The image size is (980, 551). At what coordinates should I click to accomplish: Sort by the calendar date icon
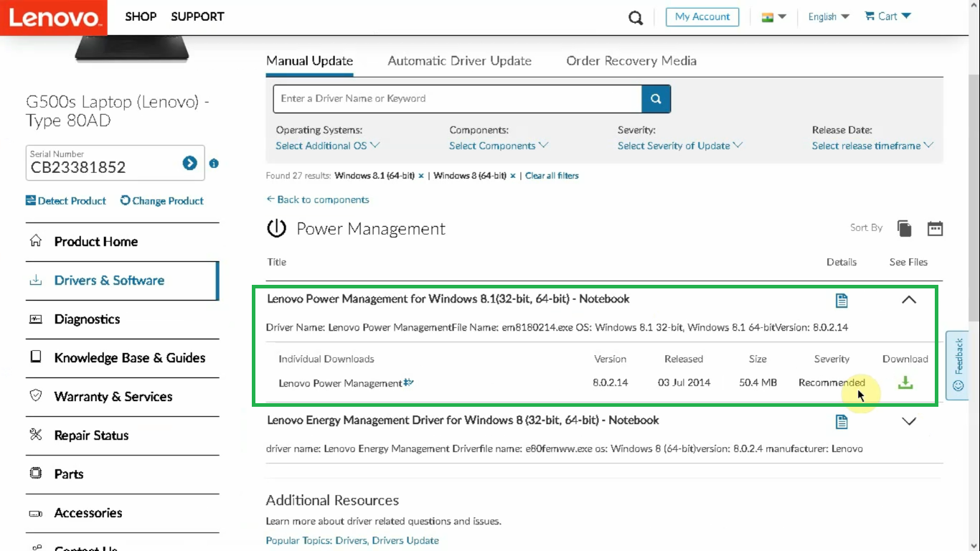[x=935, y=228]
